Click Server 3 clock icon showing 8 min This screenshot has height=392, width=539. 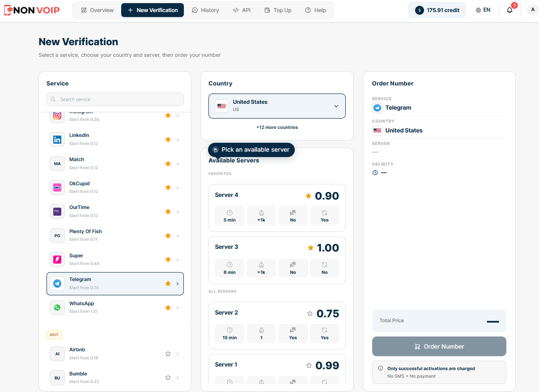point(229,265)
